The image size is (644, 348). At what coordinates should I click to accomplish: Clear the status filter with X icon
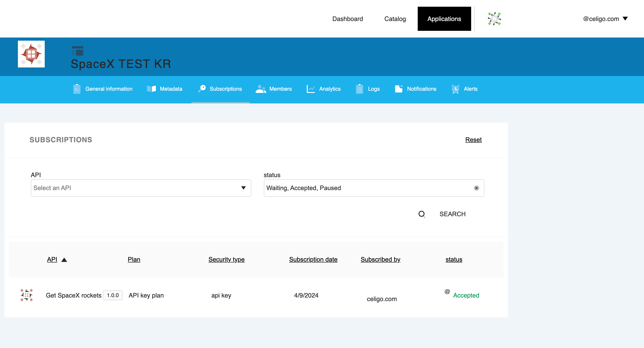(476, 188)
